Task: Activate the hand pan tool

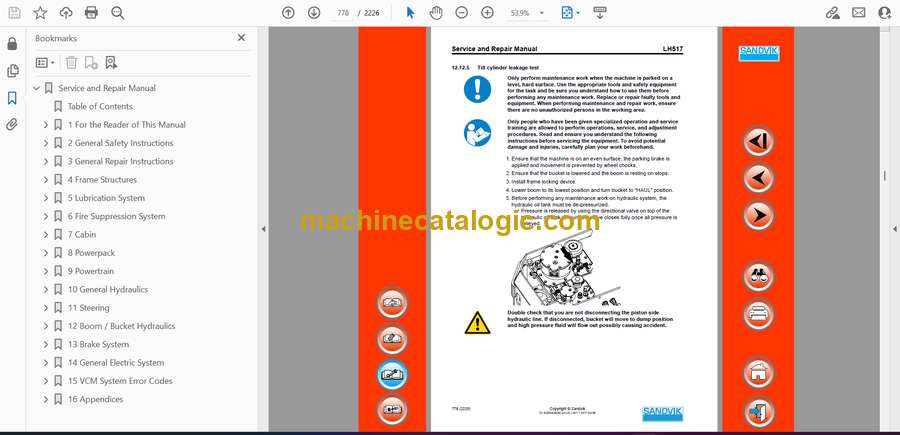Action: [436, 13]
